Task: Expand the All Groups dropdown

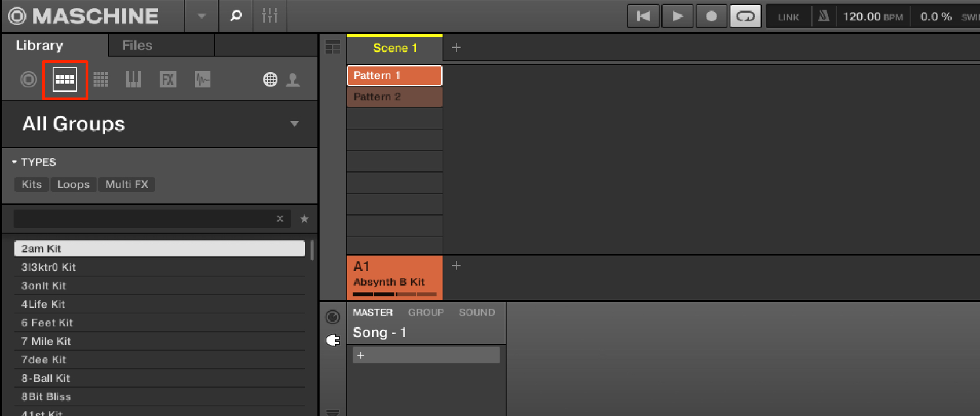Action: click(x=295, y=123)
